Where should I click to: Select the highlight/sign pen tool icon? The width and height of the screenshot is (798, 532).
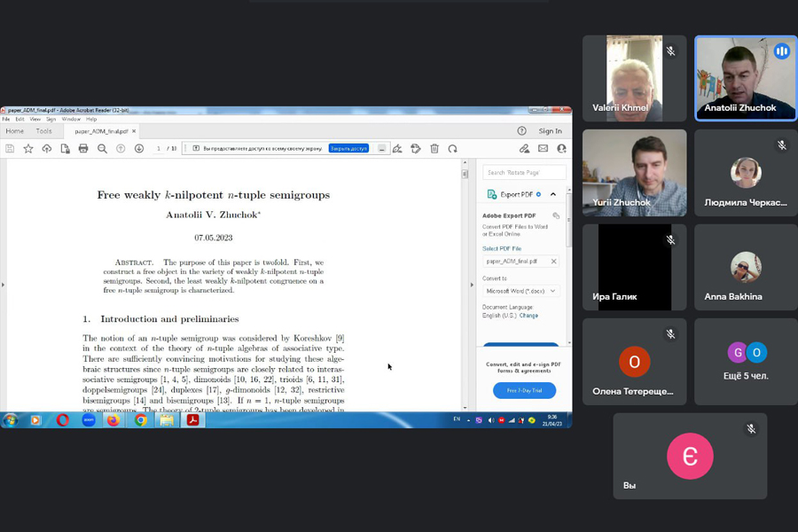397,149
